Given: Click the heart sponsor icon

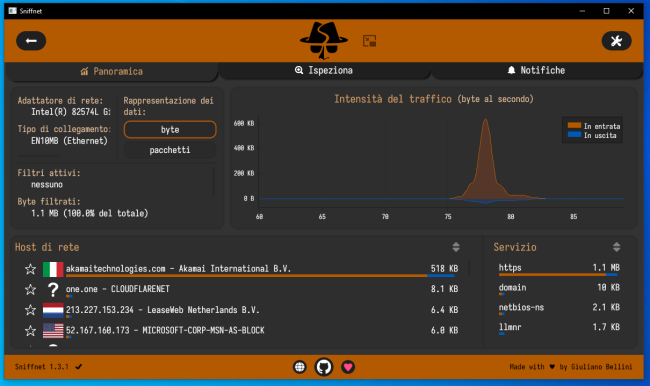Looking at the screenshot, I should 348,367.
